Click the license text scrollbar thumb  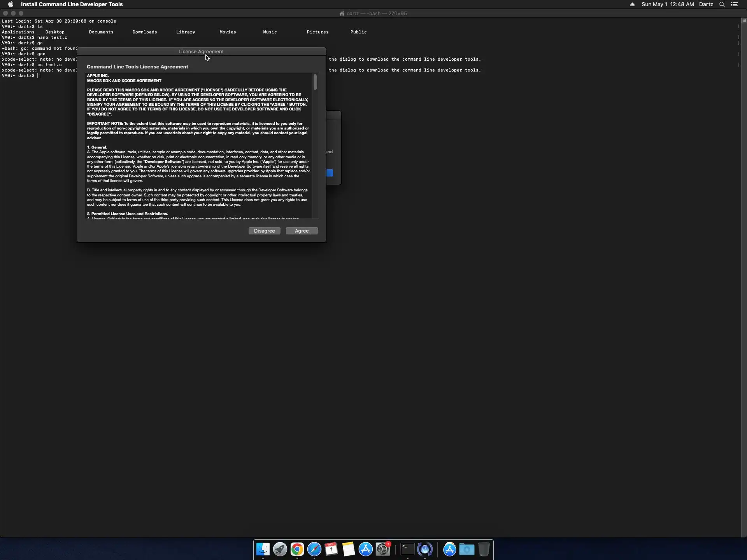pos(315,82)
